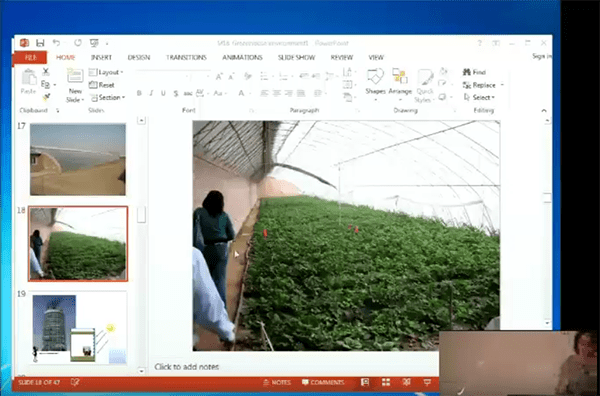Open the Section dropdown
Screen dimensions: 600x396
tap(108, 98)
